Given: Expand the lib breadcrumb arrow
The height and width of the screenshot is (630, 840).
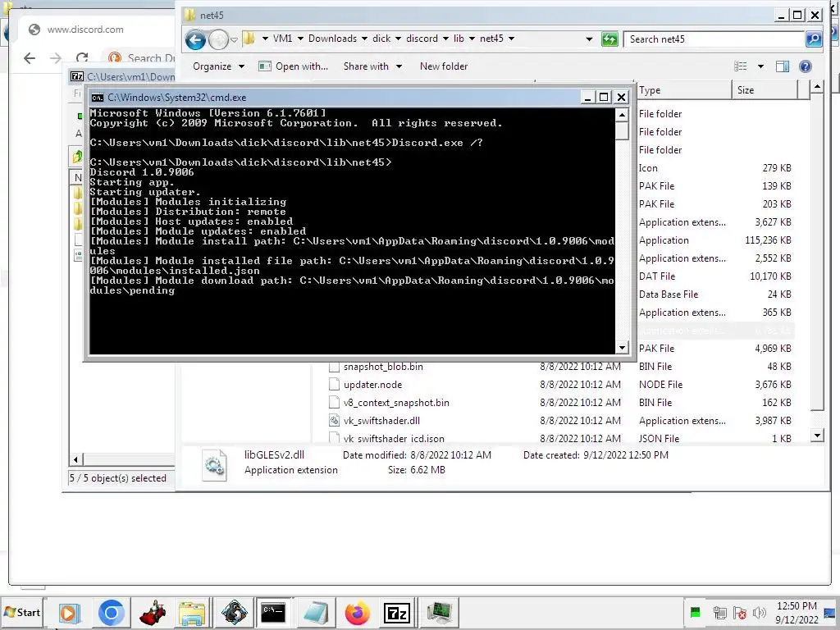Looking at the screenshot, I should tap(472, 39).
